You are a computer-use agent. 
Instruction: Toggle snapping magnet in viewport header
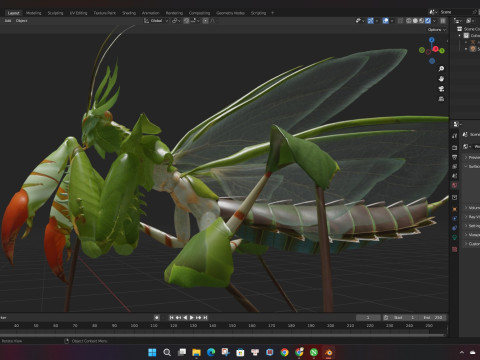[x=186, y=21]
